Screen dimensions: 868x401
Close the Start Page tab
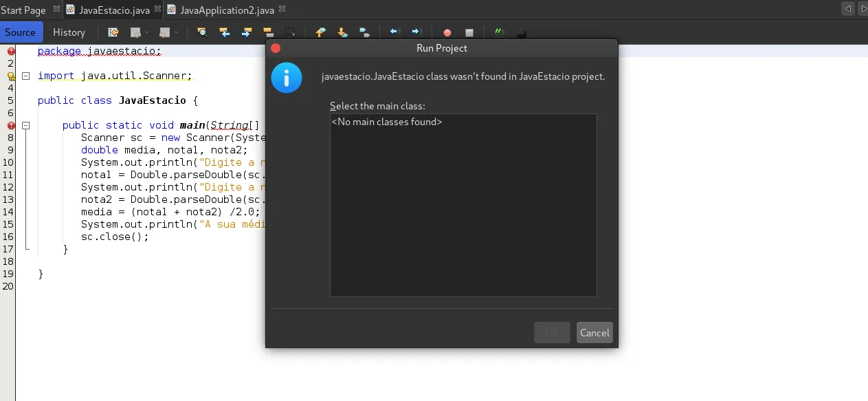click(56, 10)
